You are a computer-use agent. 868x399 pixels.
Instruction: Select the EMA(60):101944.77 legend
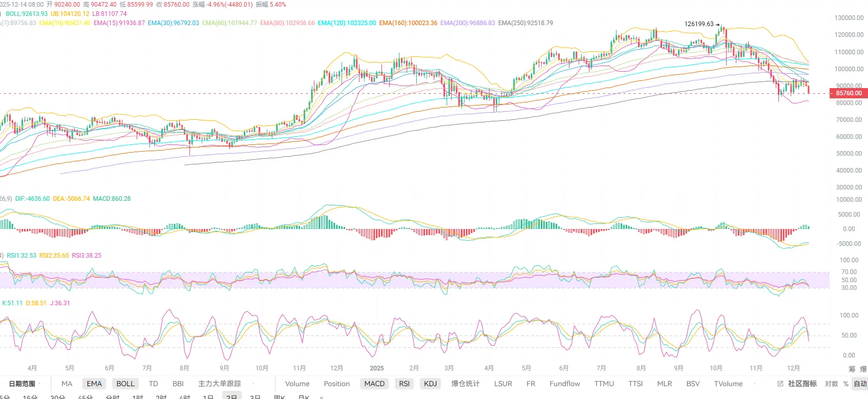click(x=230, y=23)
